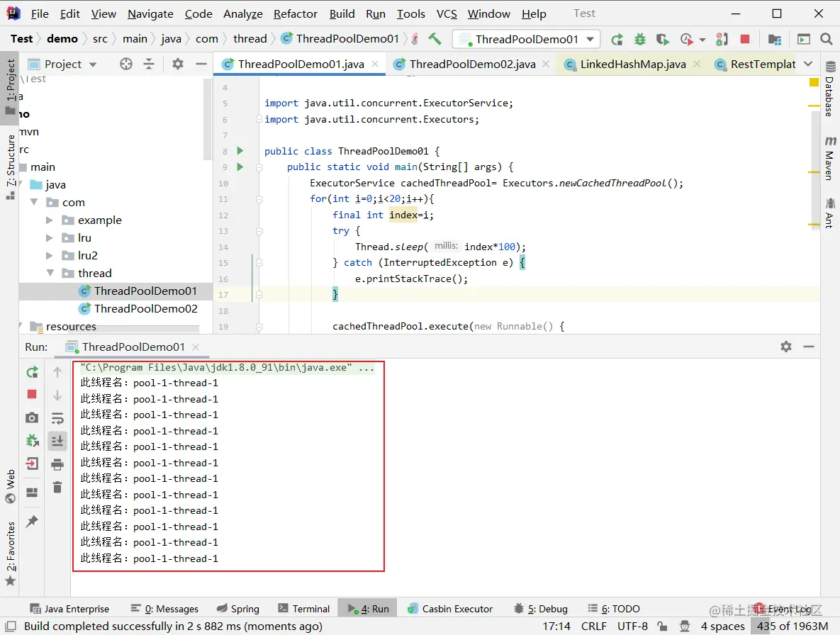This screenshot has width=840, height=635.
Task: Run with coverage using the shield icon
Action: pyautogui.click(x=663, y=39)
